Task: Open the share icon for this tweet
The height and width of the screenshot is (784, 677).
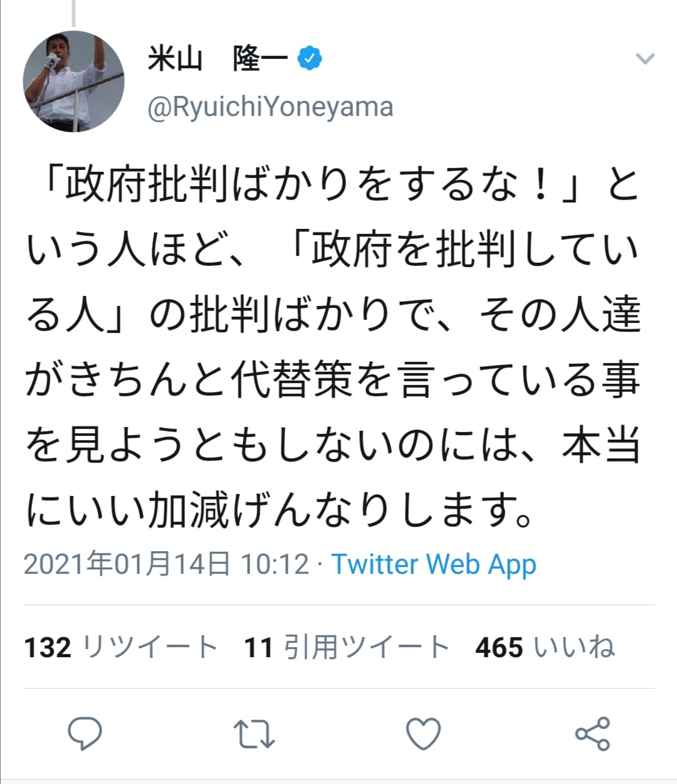Action: pos(592,733)
